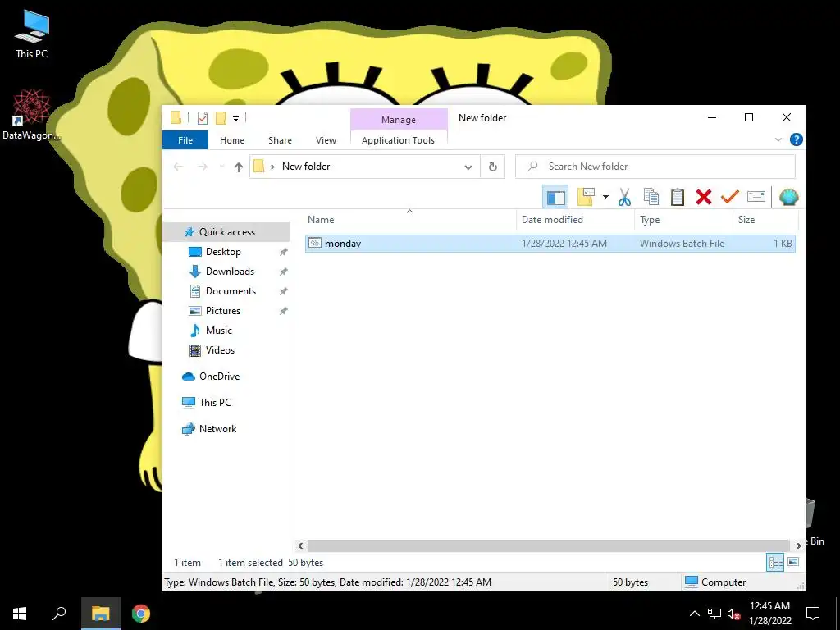Click the monday file icon
The width and height of the screenshot is (840, 630).
click(x=315, y=243)
